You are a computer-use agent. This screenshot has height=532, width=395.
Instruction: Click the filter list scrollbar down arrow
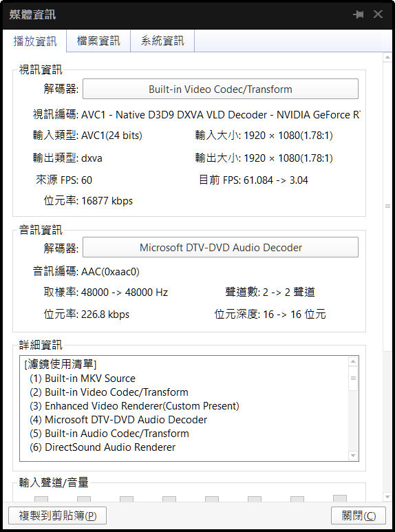[353, 456]
